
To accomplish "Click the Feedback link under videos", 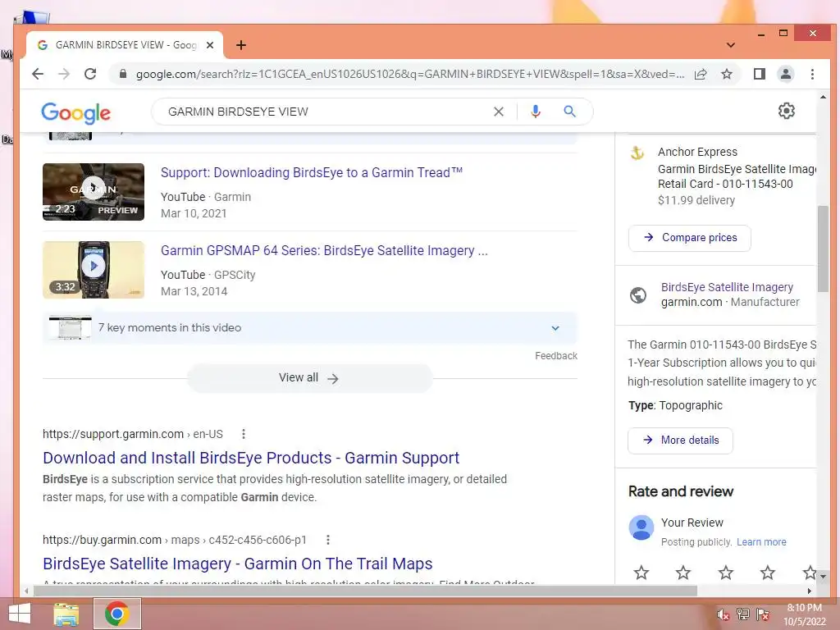I will (x=555, y=356).
